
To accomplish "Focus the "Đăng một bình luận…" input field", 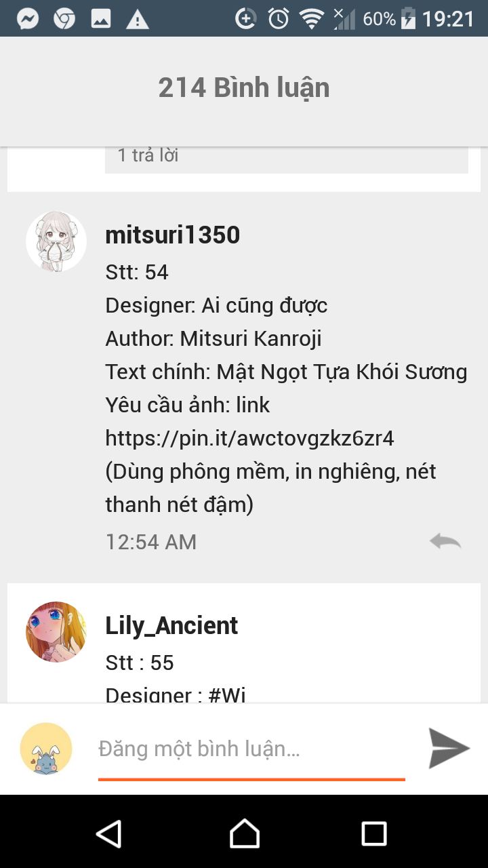I will [x=251, y=749].
